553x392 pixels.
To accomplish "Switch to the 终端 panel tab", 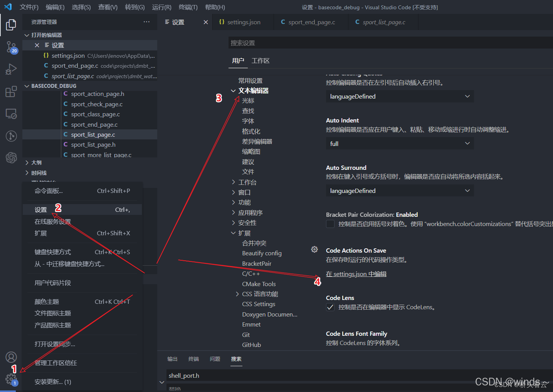I will point(193,359).
